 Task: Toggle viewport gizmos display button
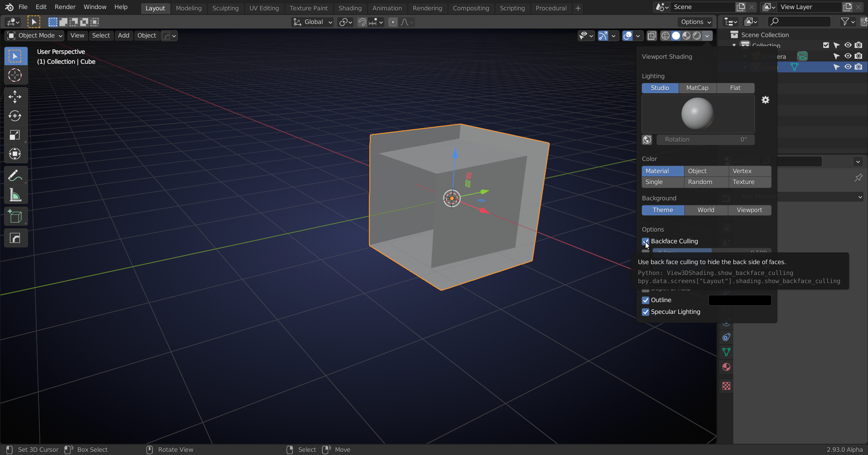(x=603, y=36)
